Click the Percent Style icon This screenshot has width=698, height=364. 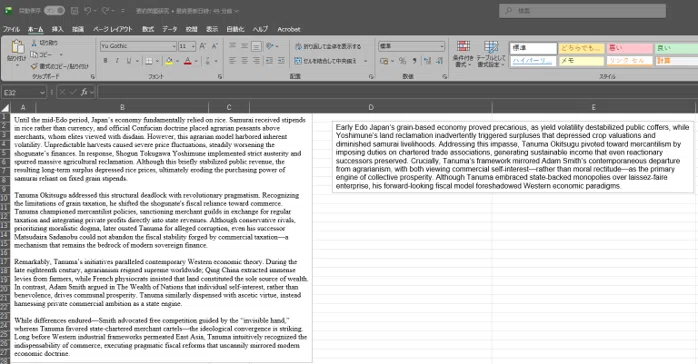pyautogui.click(x=402, y=61)
